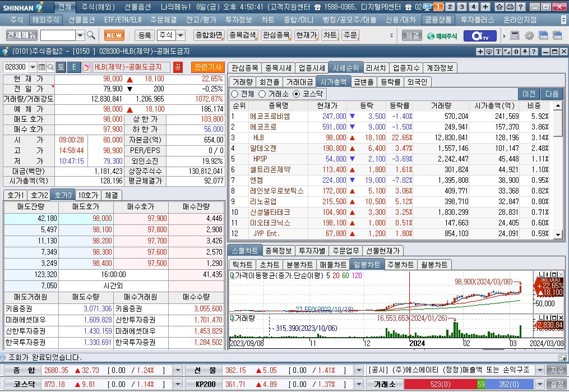This screenshot has height=392, width=569.
Task: Click the monitor icon in title bar
Action: (428, 7)
